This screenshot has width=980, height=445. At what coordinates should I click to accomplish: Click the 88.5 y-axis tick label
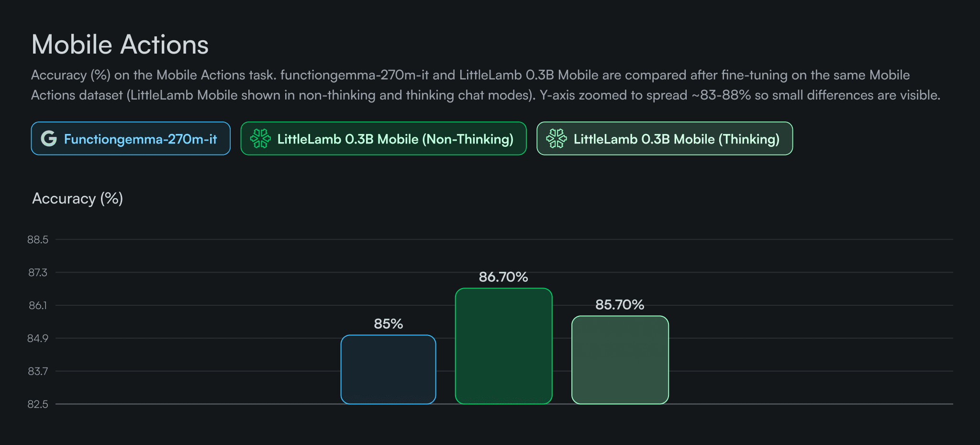38,240
